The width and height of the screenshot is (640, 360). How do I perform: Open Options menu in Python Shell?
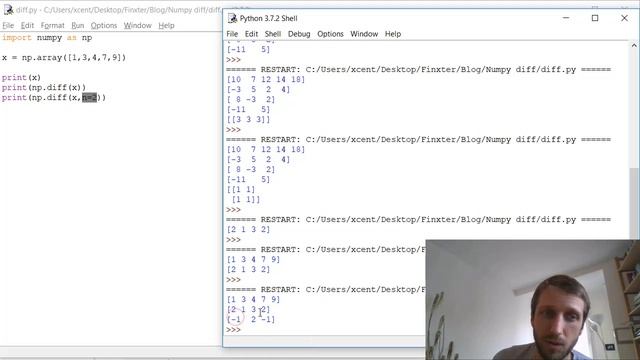pyautogui.click(x=330, y=34)
